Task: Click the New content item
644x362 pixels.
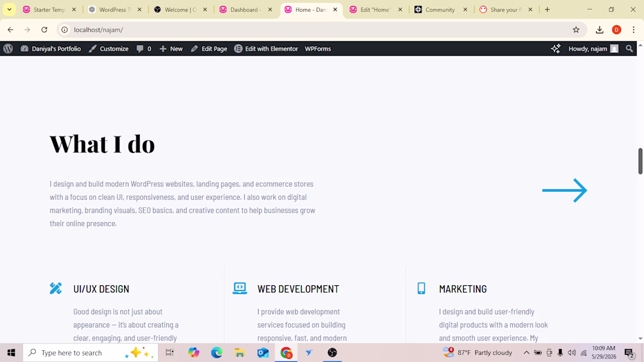Action: click(x=172, y=49)
